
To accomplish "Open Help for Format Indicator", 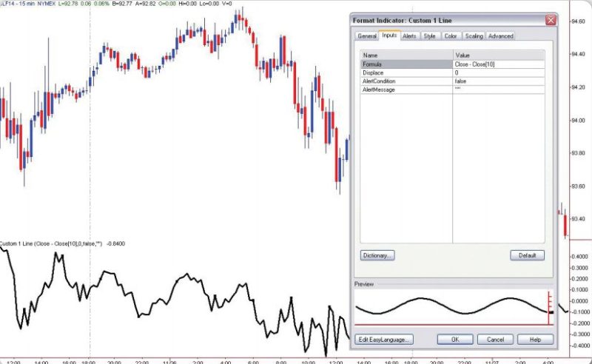I will tap(535, 340).
